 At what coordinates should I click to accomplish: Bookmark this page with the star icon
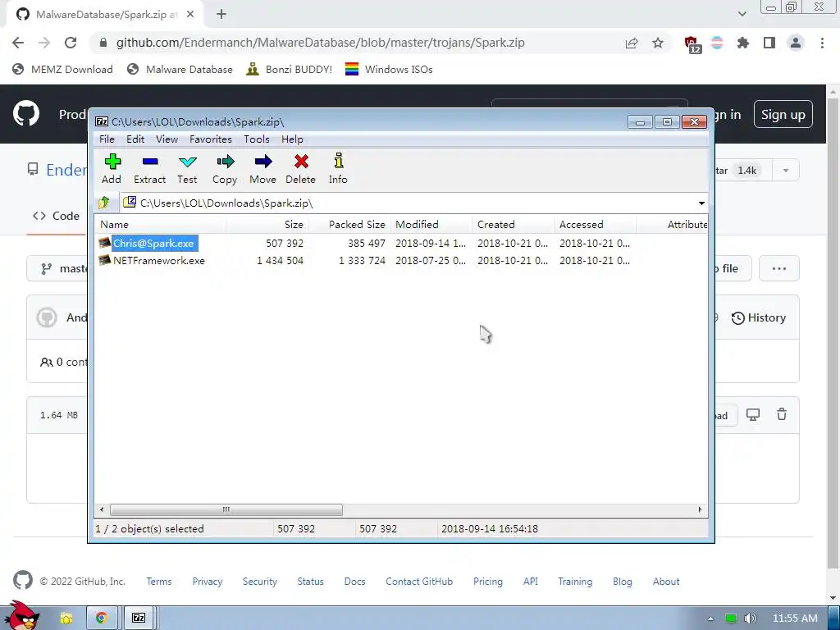click(658, 43)
